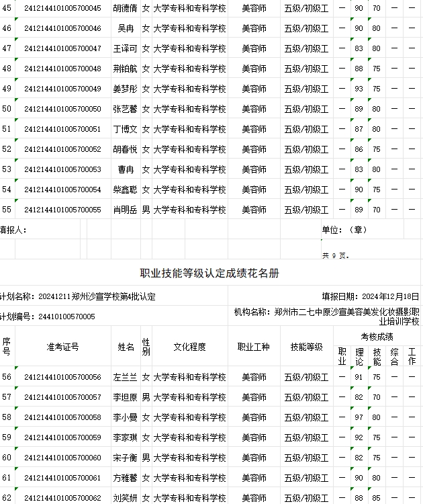The image size is (423, 504).
Task: Click the 考核成绩 merged header
Action: pyautogui.click(x=377, y=336)
